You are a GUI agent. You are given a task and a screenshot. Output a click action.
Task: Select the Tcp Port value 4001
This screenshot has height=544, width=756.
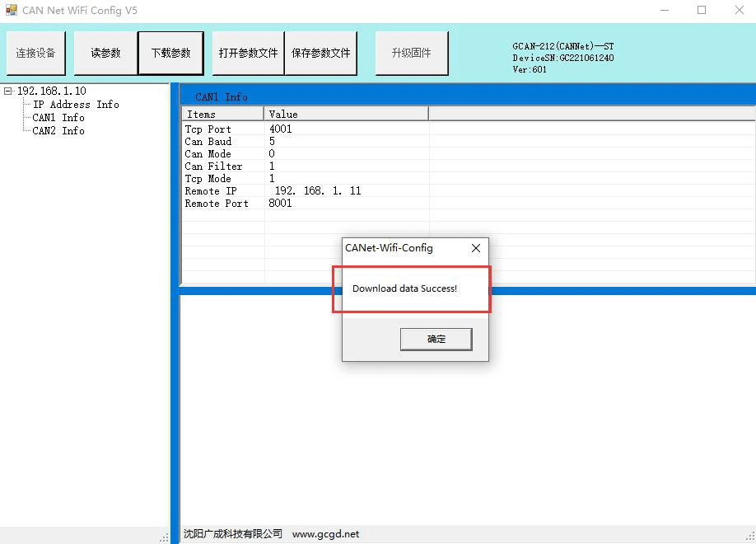[x=281, y=129]
